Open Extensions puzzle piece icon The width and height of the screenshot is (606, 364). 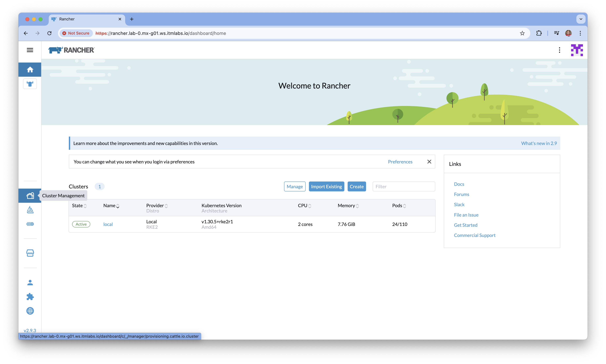point(30,297)
